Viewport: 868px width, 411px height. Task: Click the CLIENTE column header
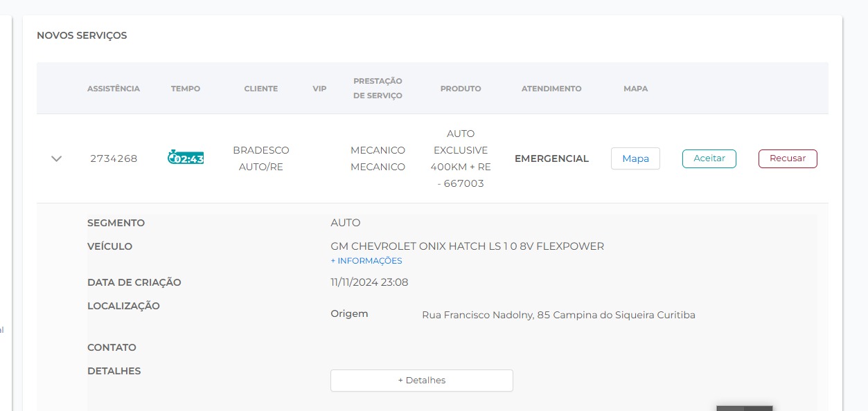coord(261,89)
